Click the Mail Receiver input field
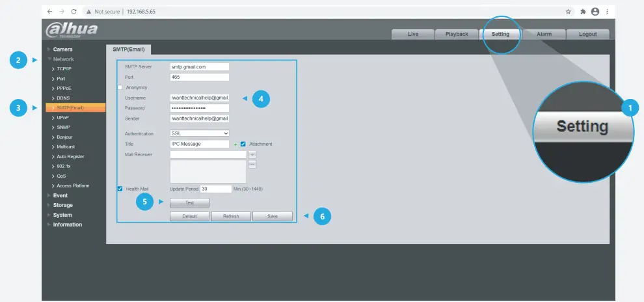 (208, 154)
